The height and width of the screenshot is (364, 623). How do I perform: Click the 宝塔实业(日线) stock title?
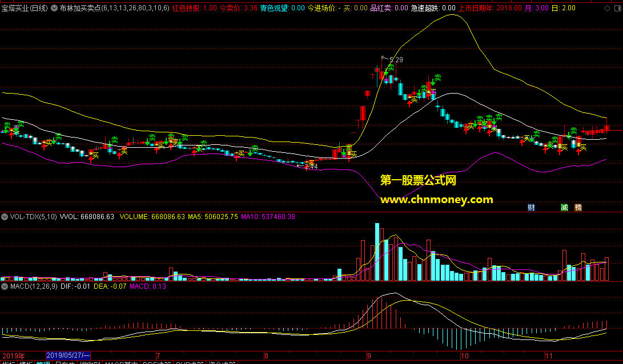[x=25, y=8]
